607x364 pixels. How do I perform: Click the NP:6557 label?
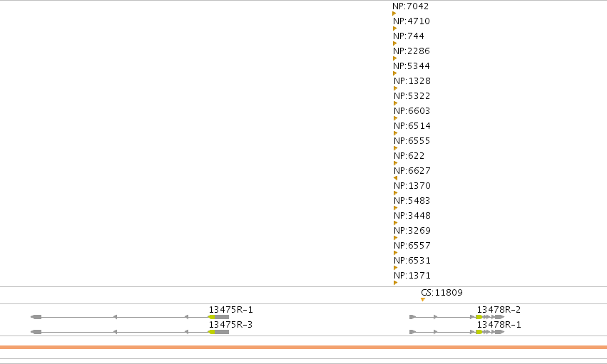click(412, 246)
